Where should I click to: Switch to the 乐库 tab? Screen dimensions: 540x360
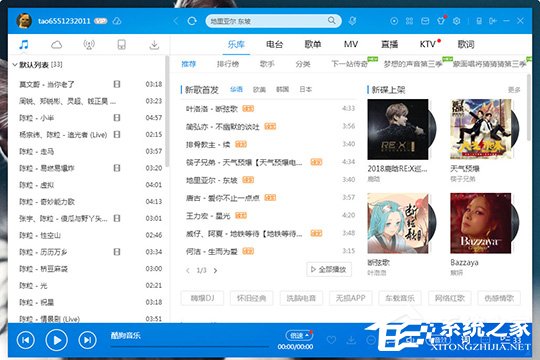click(236, 44)
